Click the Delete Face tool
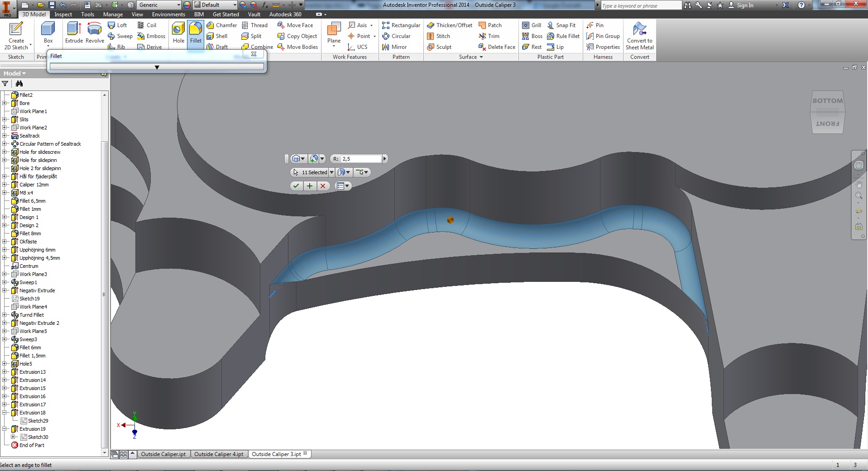 (x=497, y=47)
